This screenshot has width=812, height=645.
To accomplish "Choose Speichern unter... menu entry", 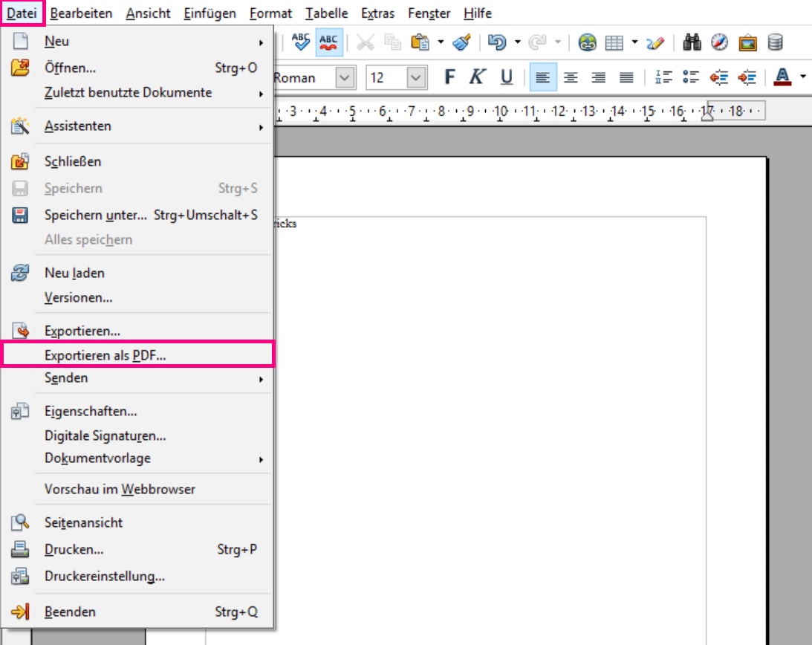I will pos(137,215).
